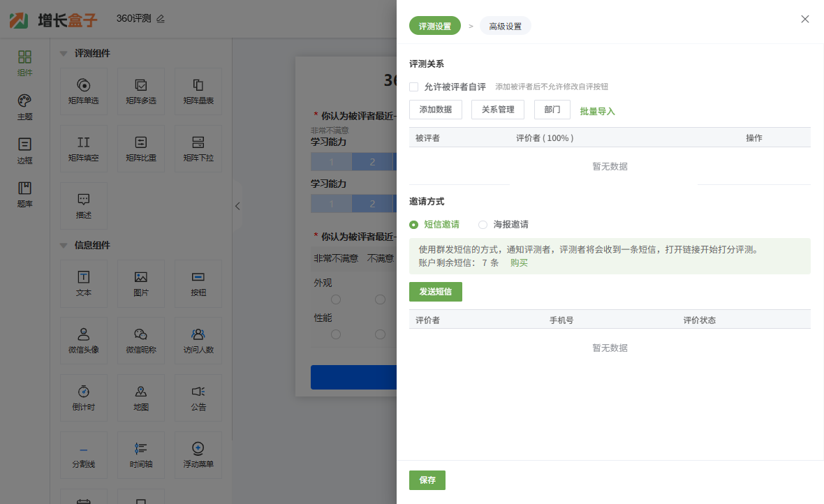Viewport: 824px width, 504px height.
Task: Pick rating 2 in second 学习能力 scale
Action: (372, 203)
